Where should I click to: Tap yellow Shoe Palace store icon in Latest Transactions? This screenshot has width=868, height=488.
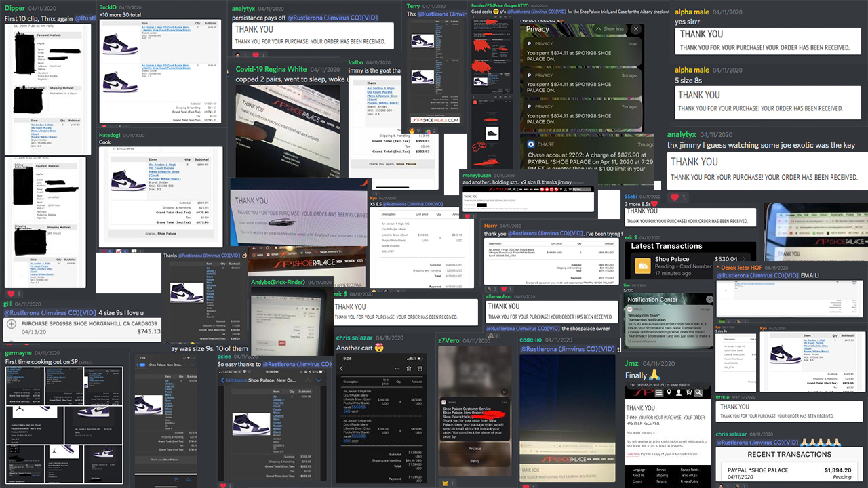pyautogui.click(x=643, y=265)
